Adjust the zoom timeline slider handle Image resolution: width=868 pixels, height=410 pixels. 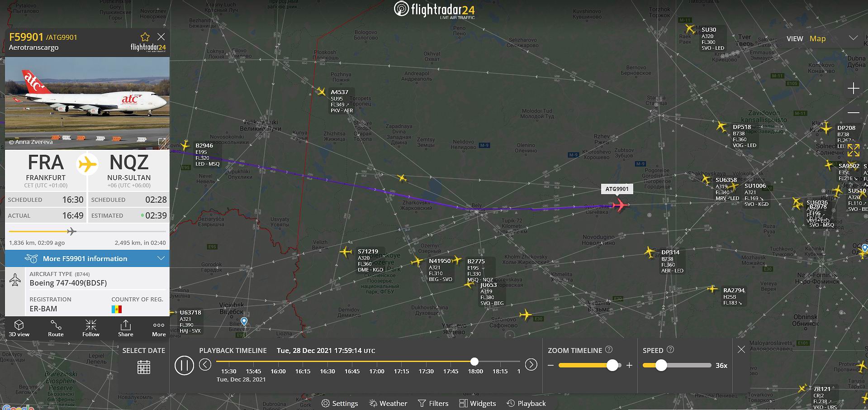(x=612, y=365)
